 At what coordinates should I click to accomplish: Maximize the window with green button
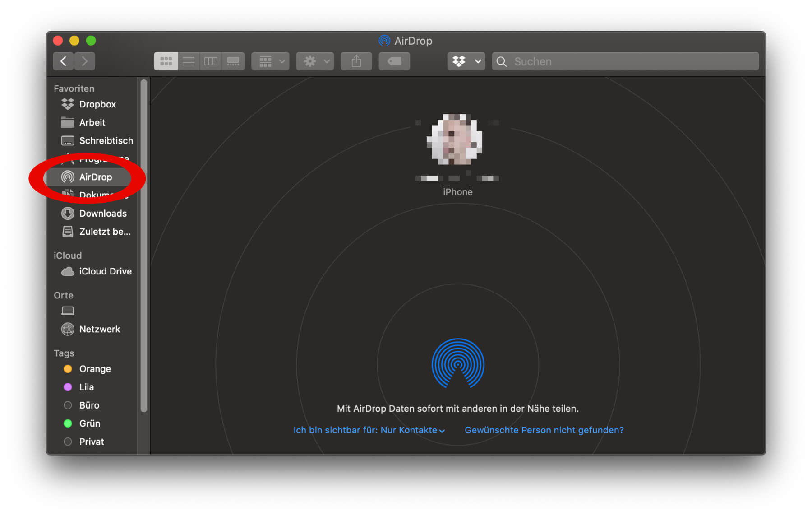91,41
